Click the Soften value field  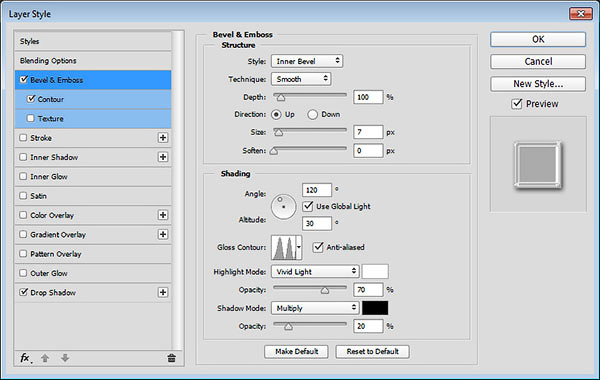coord(368,150)
